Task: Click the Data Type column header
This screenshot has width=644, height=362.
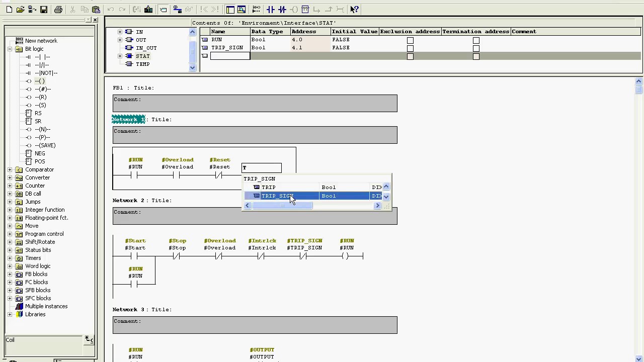Action: 270,32
